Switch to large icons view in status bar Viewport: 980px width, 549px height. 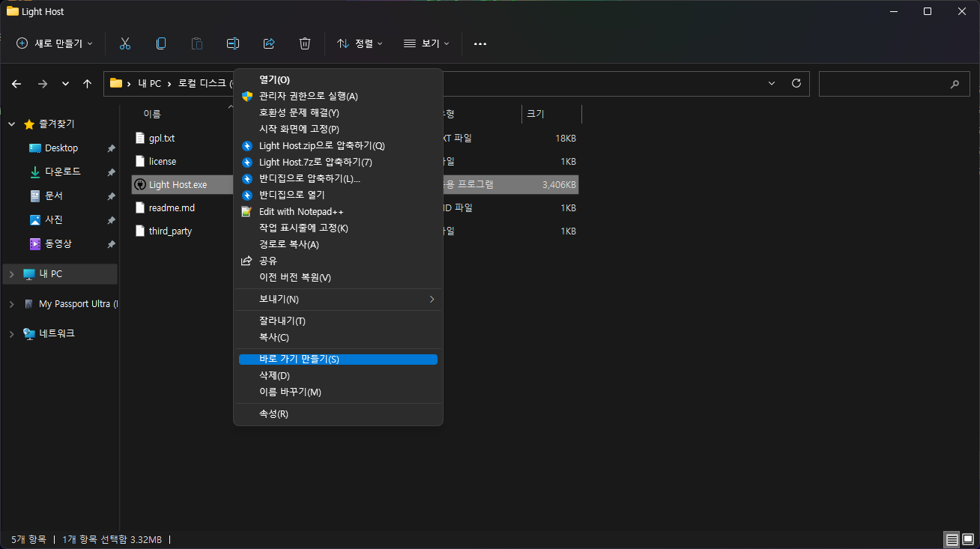click(x=967, y=539)
